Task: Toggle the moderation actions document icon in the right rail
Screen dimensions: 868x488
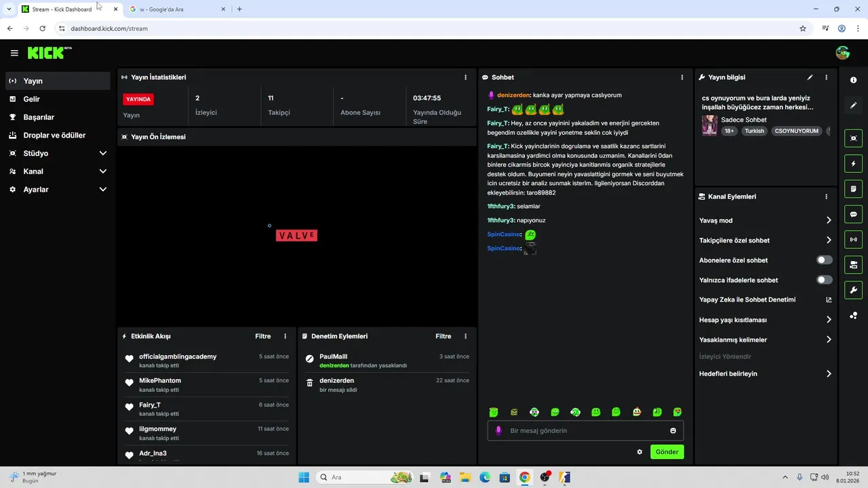Action: point(853,188)
